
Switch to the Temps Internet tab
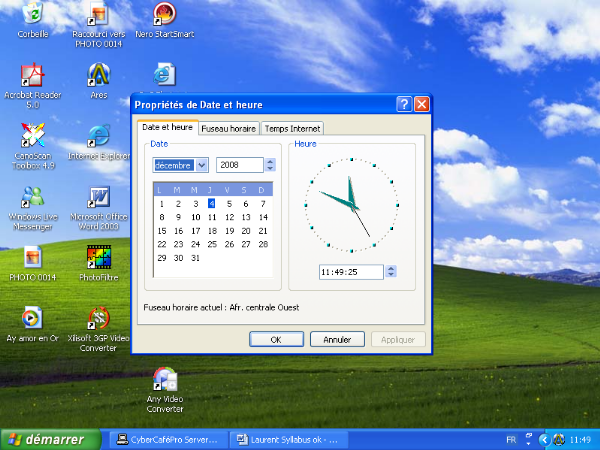click(292, 128)
